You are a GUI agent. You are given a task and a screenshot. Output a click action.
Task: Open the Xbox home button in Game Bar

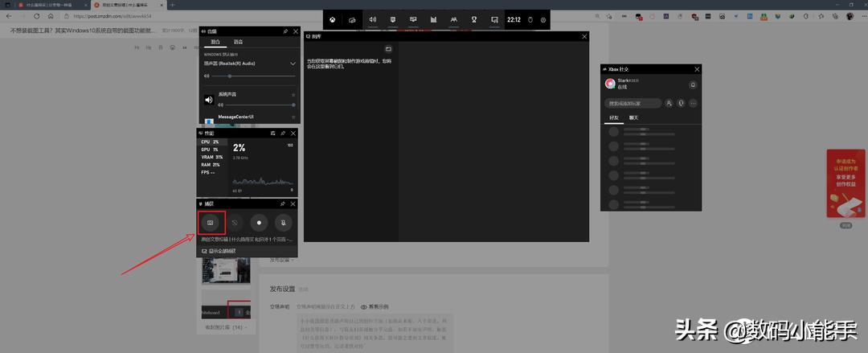(x=333, y=20)
